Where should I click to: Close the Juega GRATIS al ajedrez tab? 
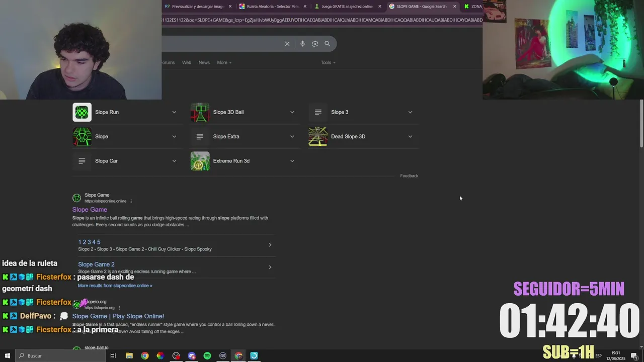[380, 7]
